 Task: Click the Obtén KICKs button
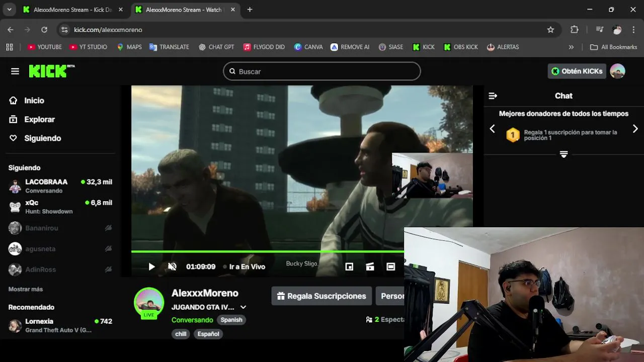[577, 71]
